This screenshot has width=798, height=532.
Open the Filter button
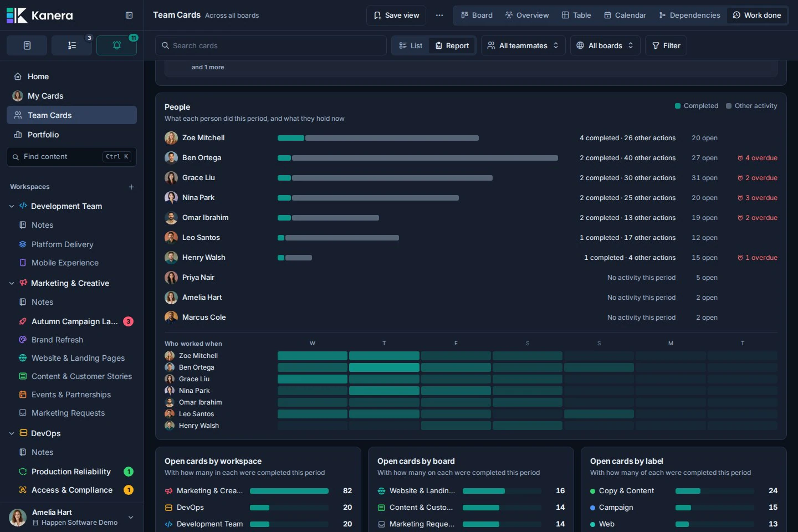point(666,45)
